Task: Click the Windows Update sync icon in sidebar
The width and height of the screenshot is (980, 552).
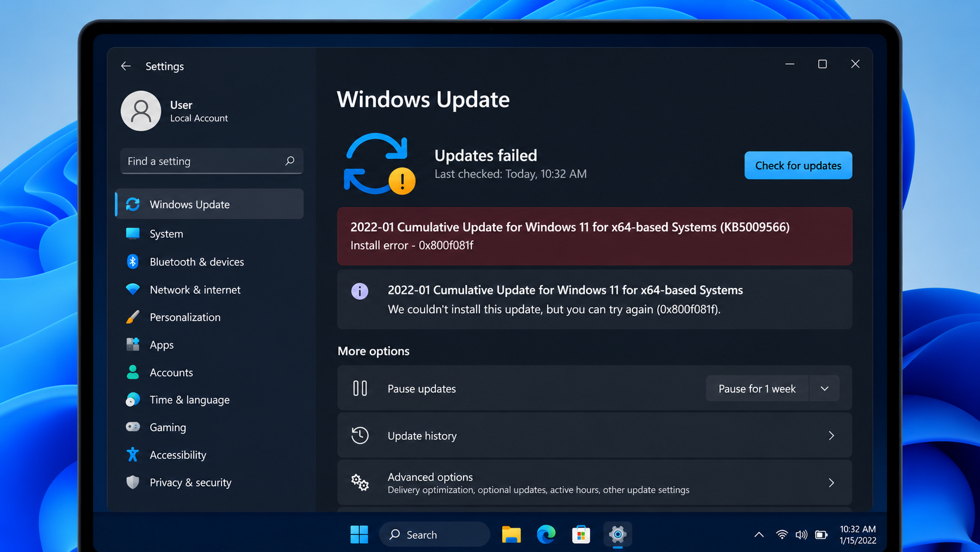Action: (x=133, y=204)
